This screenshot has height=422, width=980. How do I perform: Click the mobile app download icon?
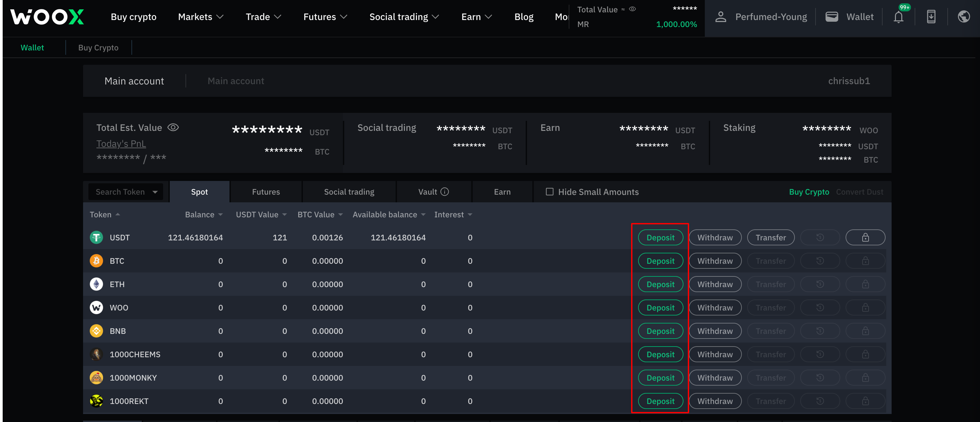click(x=931, y=17)
